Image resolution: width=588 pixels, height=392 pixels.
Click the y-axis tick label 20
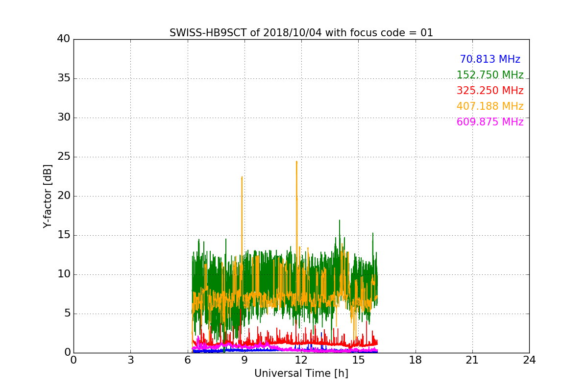(x=64, y=196)
